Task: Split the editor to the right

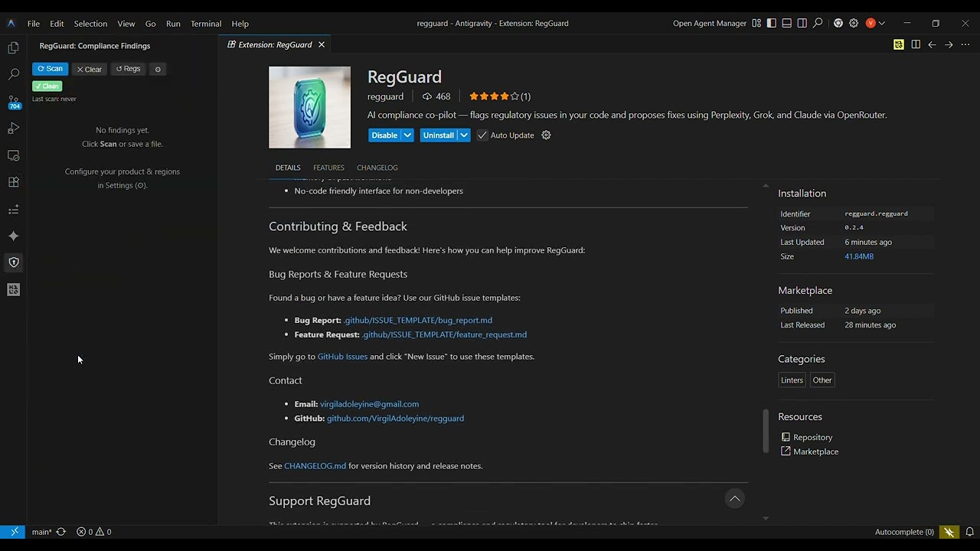Action: coord(916,44)
